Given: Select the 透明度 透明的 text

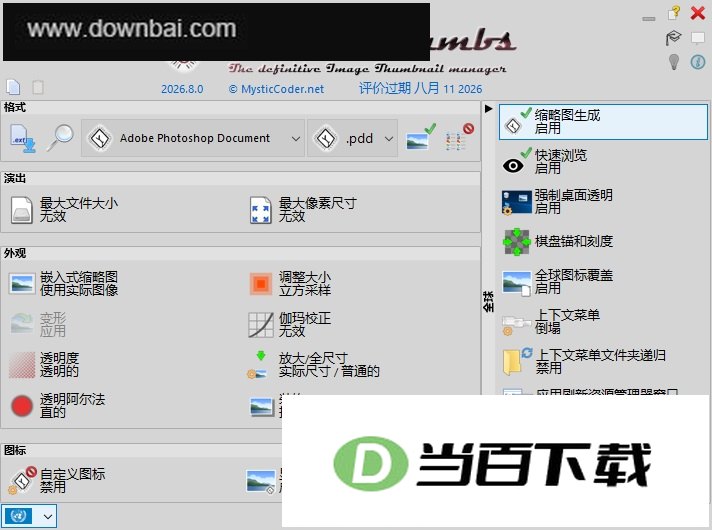Looking at the screenshot, I should [59, 364].
